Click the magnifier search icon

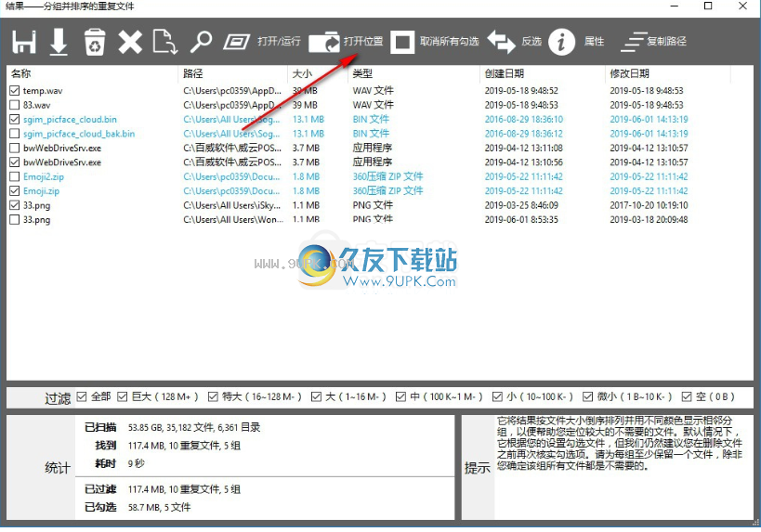(201, 42)
